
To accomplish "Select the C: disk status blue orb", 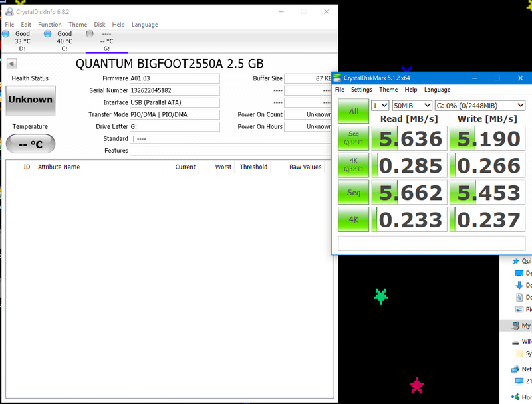I will [x=48, y=33].
